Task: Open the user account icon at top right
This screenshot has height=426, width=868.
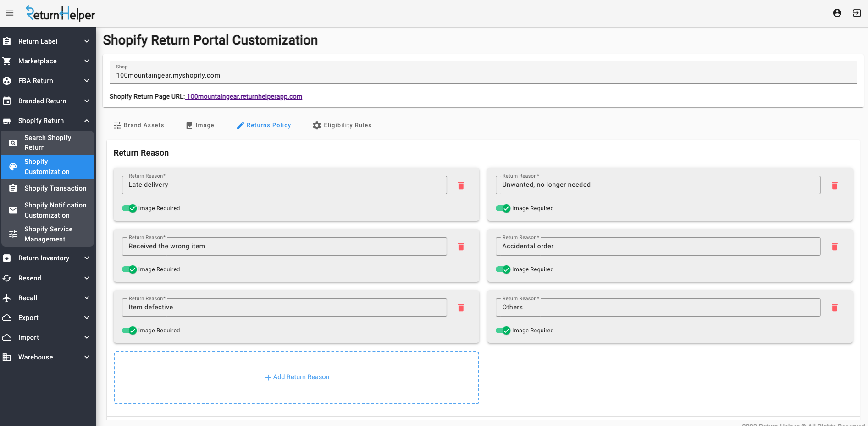Action: [x=836, y=13]
